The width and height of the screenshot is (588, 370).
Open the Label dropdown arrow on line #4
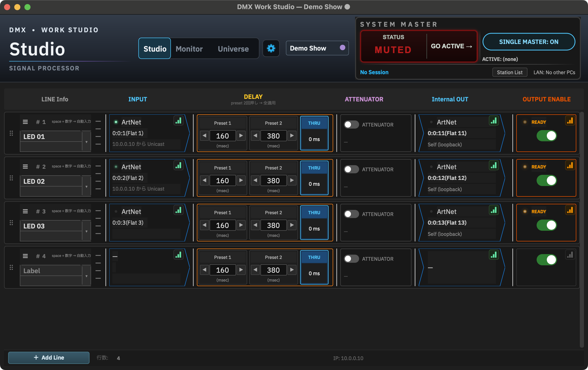(x=86, y=276)
